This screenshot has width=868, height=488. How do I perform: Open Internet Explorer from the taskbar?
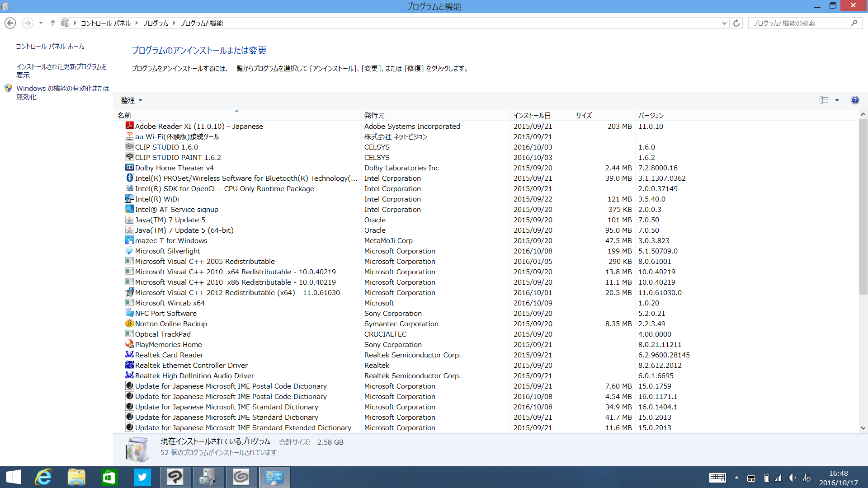(44, 477)
